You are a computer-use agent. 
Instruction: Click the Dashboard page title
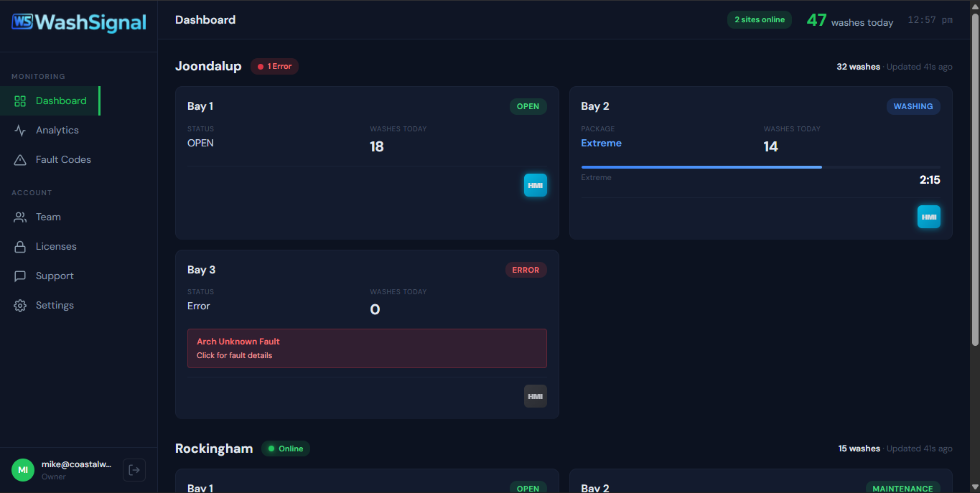point(205,20)
